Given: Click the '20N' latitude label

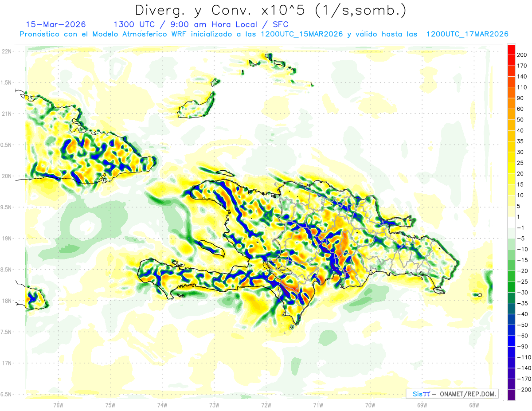Looking at the screenshot, I should (x=6, y=176).
